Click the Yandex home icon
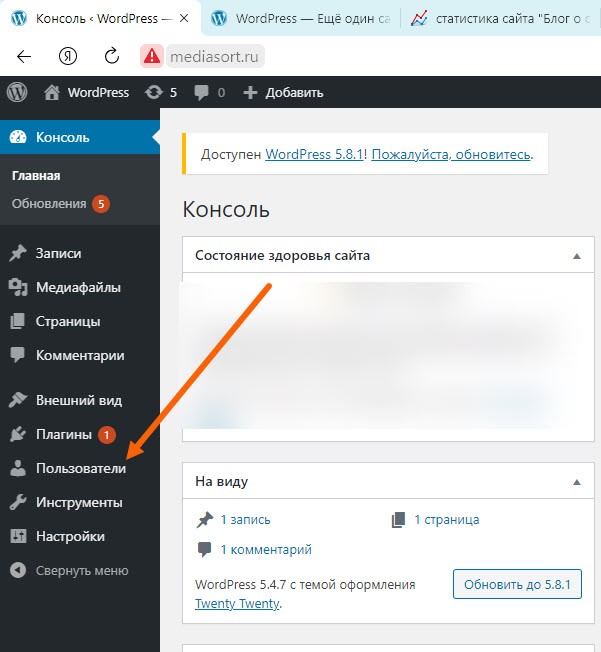 coord(68,55)
